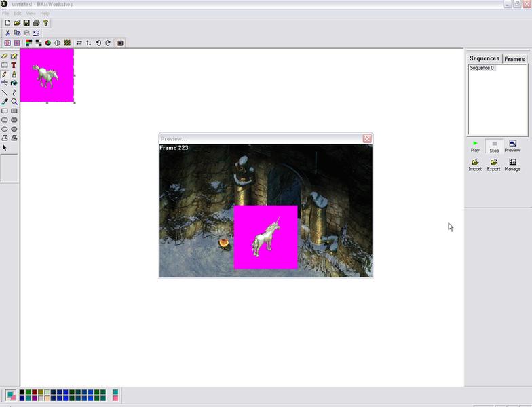Open the Edit menu

pos(18,14)
